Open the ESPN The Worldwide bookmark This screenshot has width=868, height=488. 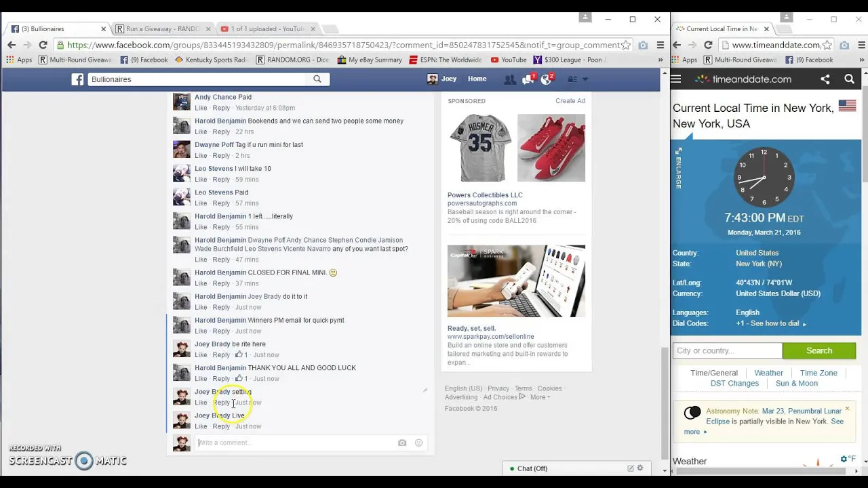(446, 60)
